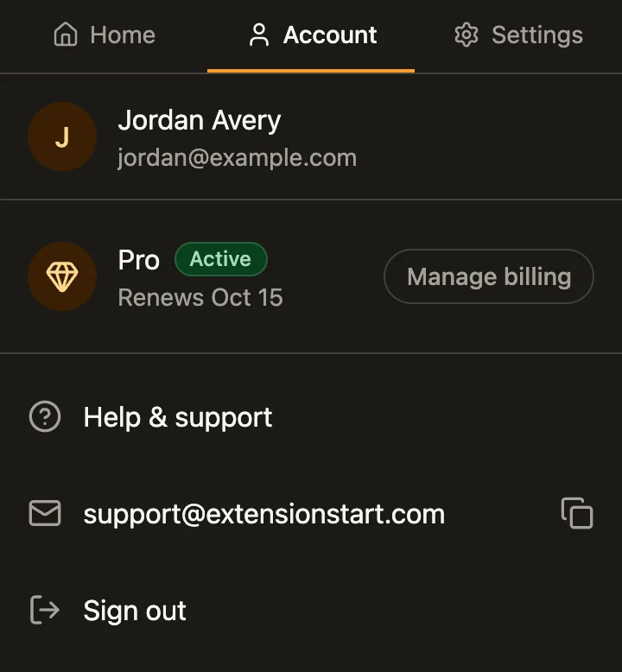Click the envelope mail icon
Image resolution: width=622 pixels, height=672 pixels.
45,513
